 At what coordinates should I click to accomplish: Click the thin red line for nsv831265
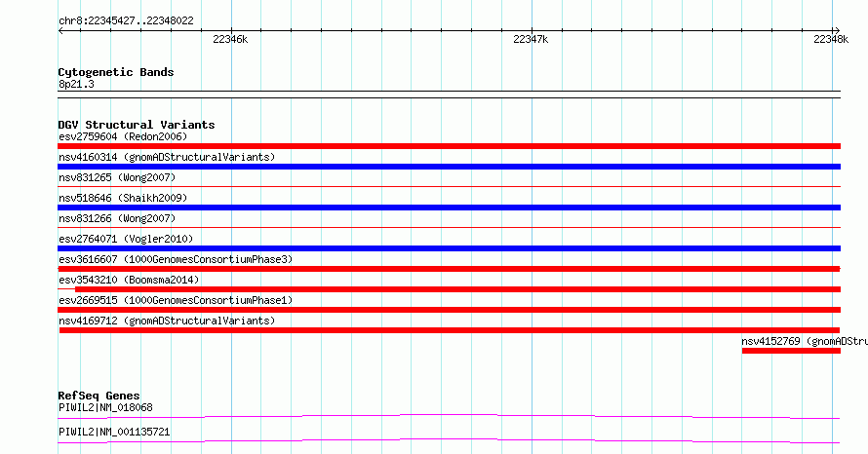pyautogui.click(x=449, y=187)
